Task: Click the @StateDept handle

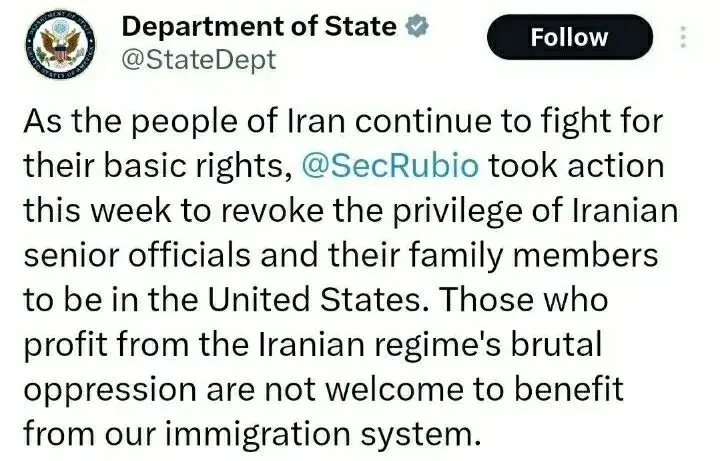Action: (x=197, y=60)
